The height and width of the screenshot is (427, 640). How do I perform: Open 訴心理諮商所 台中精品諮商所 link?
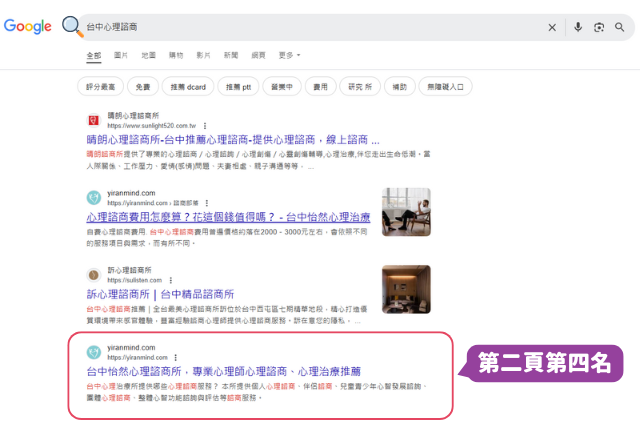(160, 294)
